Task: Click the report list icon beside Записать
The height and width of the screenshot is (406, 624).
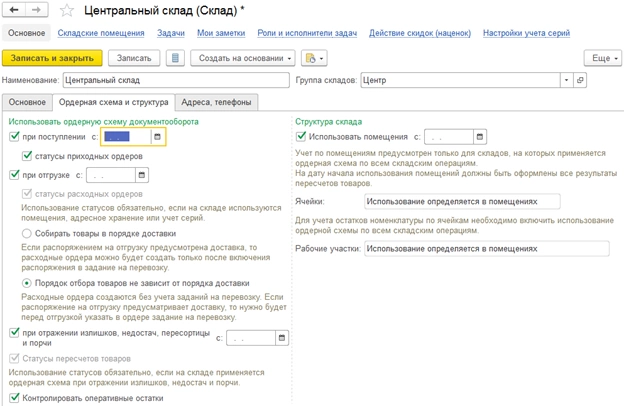Action: 175,58
